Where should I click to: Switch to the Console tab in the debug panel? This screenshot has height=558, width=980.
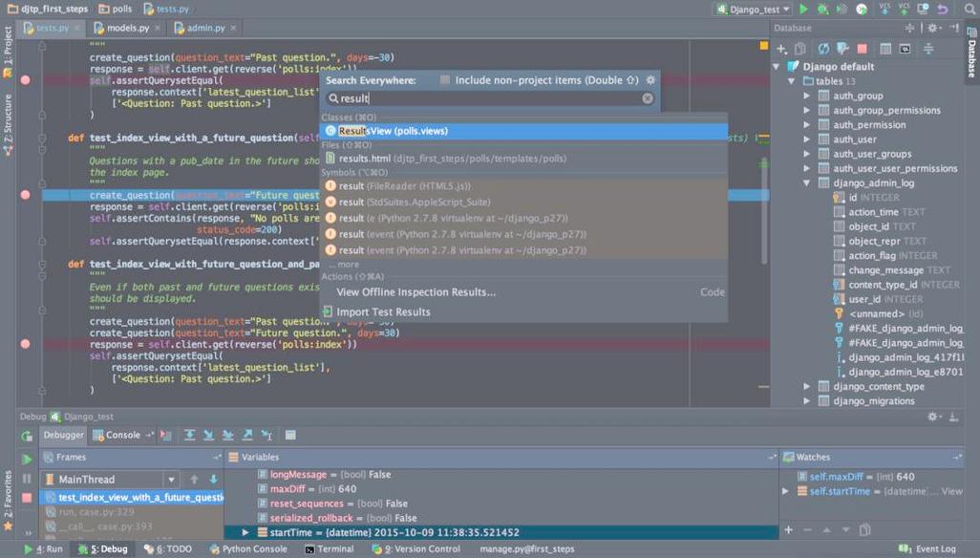[x=119, y=435]
